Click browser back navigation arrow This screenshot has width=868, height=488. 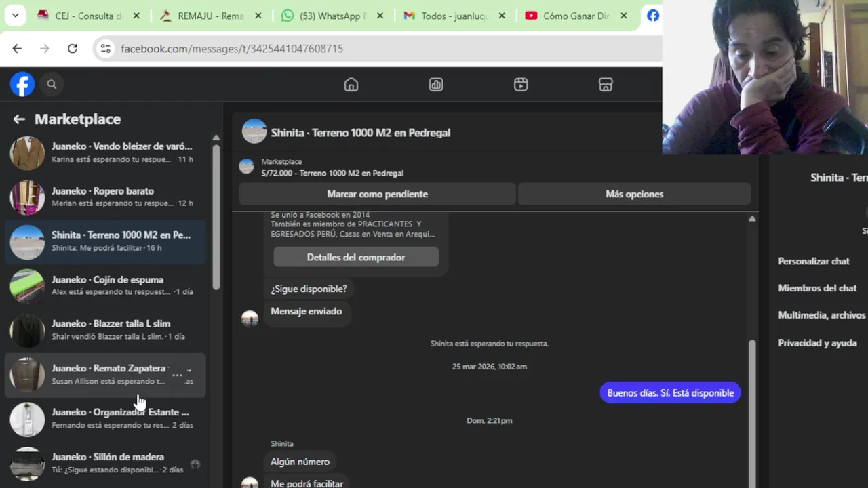tap(17, 49)
